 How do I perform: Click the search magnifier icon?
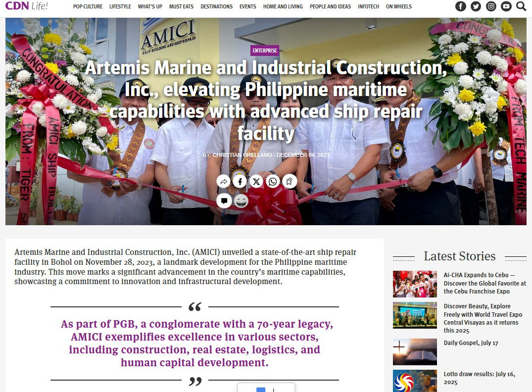click(x=521, y=6)
